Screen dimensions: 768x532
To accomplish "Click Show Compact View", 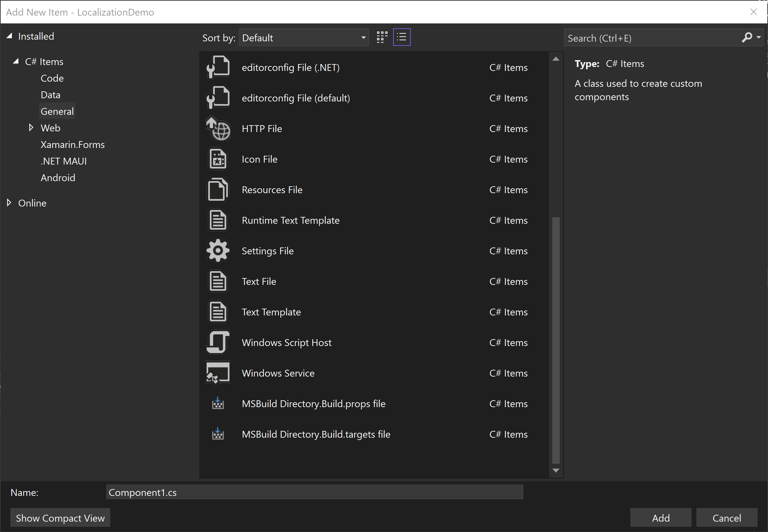I will click(x=60, y=517).
